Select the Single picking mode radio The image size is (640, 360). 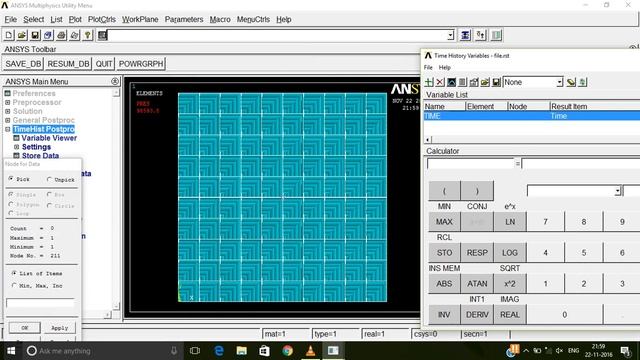(11, 194)
